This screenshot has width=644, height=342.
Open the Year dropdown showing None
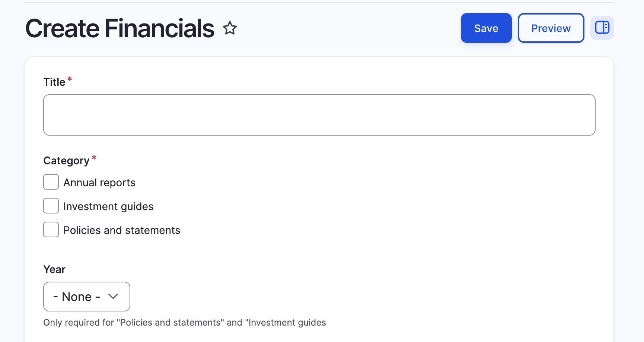[86, 297]
